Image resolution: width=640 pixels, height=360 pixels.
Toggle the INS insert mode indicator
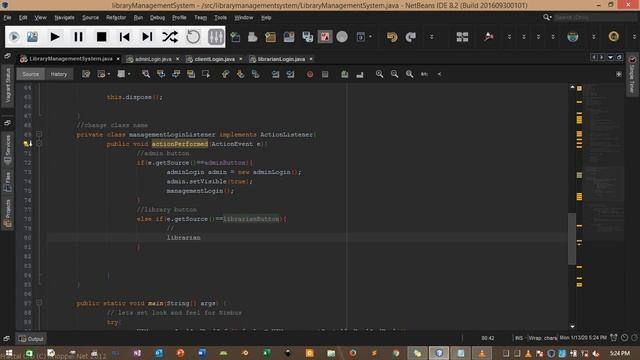point(519,338)
